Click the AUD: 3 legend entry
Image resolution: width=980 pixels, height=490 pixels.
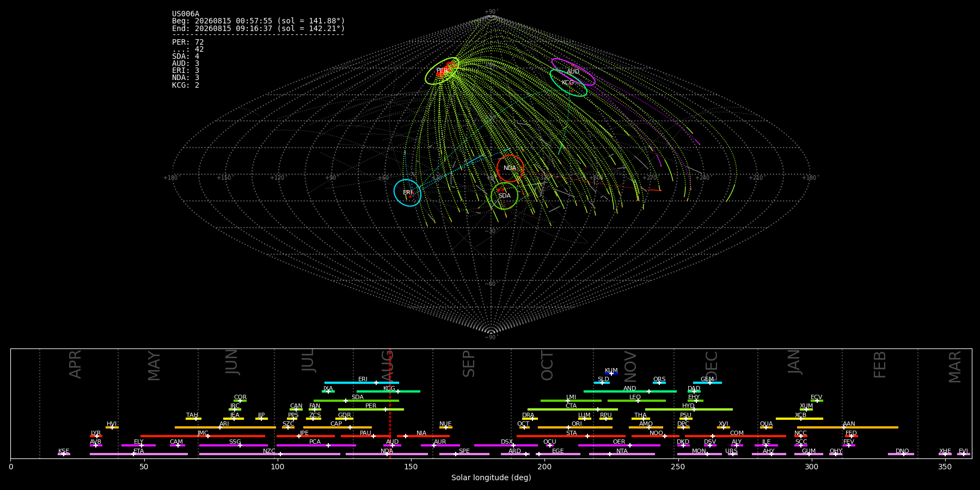[x=186, y=64]
